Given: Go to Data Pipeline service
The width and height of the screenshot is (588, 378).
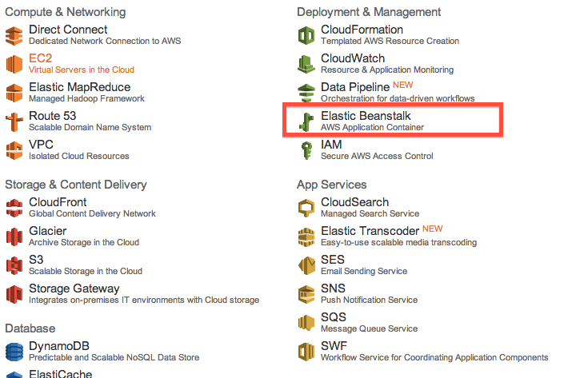Looking at the screenshot, I should [355, 87].
